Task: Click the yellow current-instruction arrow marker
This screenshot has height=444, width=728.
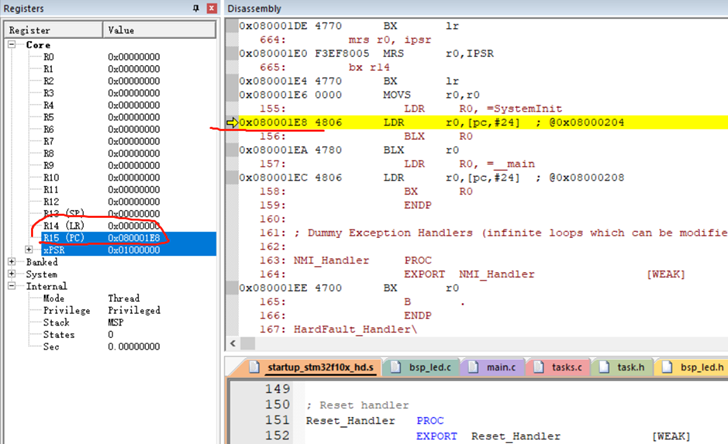Action: [x=232, y=123]
